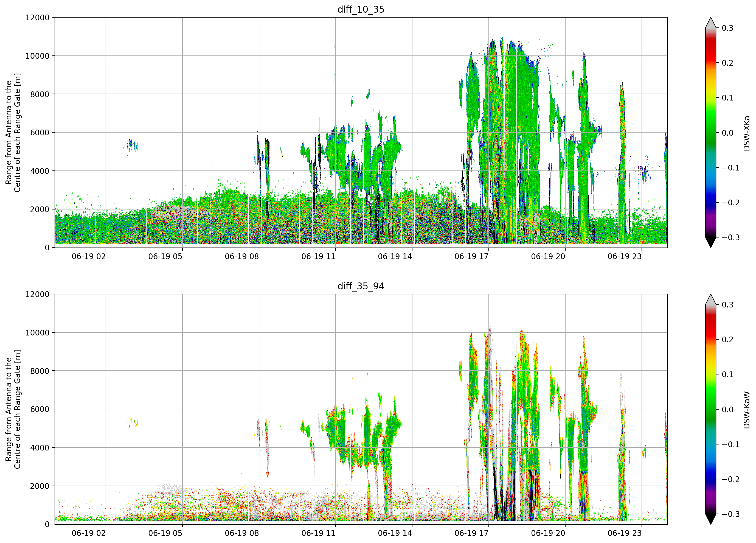Select the 06-19 14 tick label under diff_35_94
The width and height of the screenshot is (756, 543).
click(x=395, y=533)
